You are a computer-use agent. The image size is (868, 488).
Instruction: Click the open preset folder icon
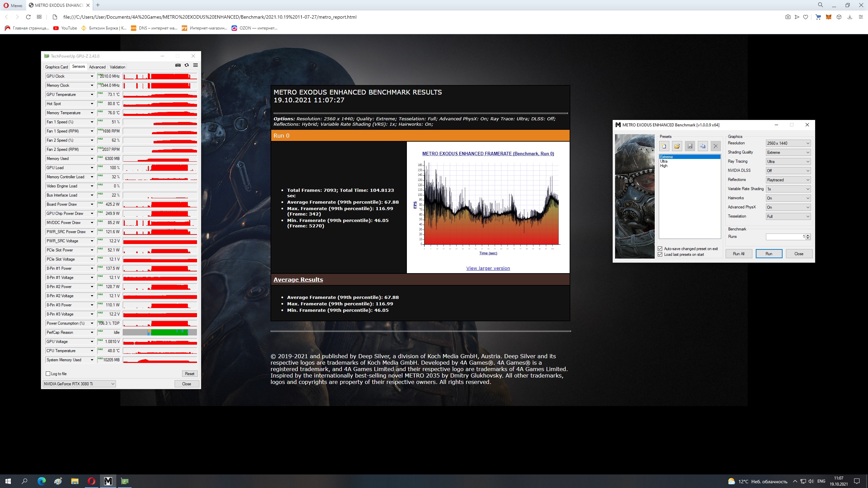(677, 146)
